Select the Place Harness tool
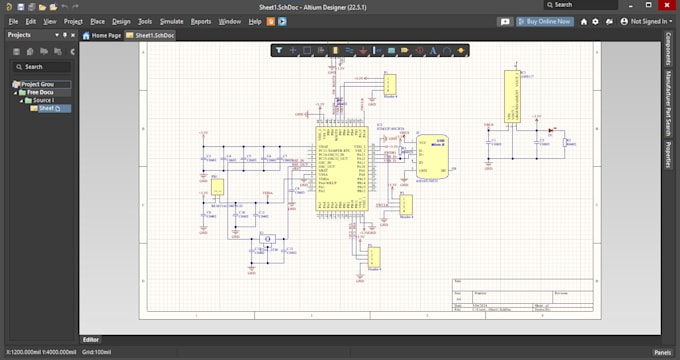This screenshot has width=680, height=360. (377, 50)
